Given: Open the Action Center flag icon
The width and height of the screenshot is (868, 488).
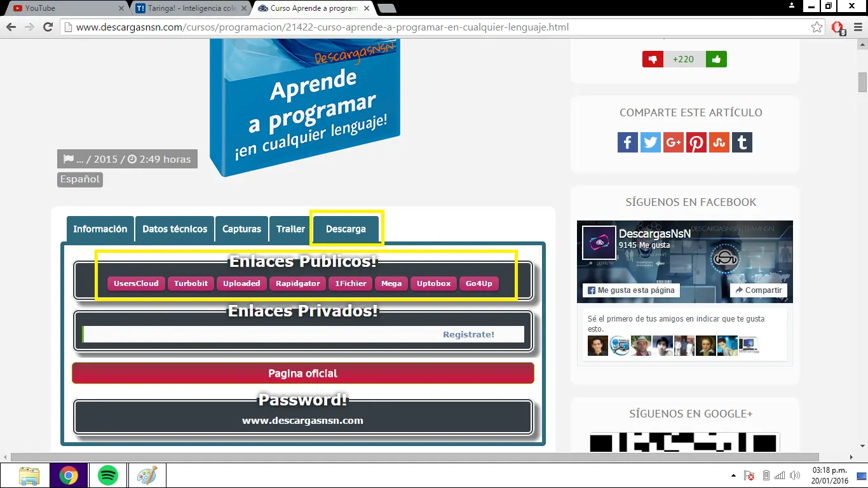Looking at the screenshot, I should coord(749,475).
